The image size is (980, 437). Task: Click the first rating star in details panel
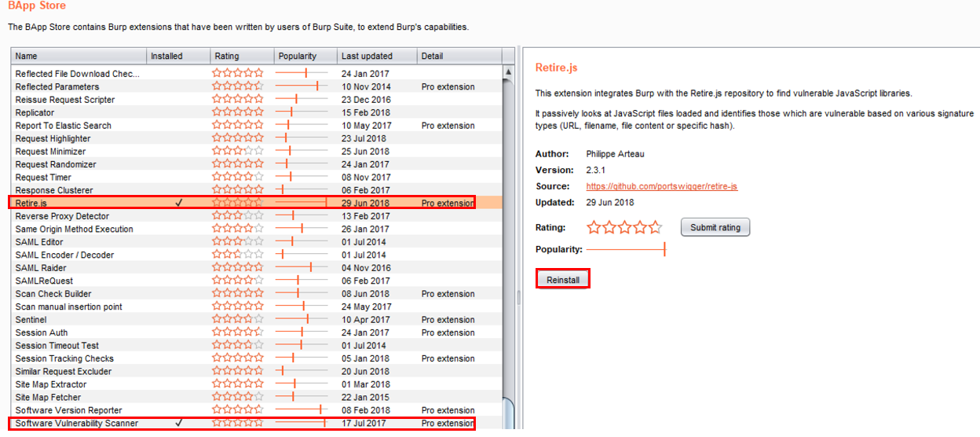coord(594,228)
